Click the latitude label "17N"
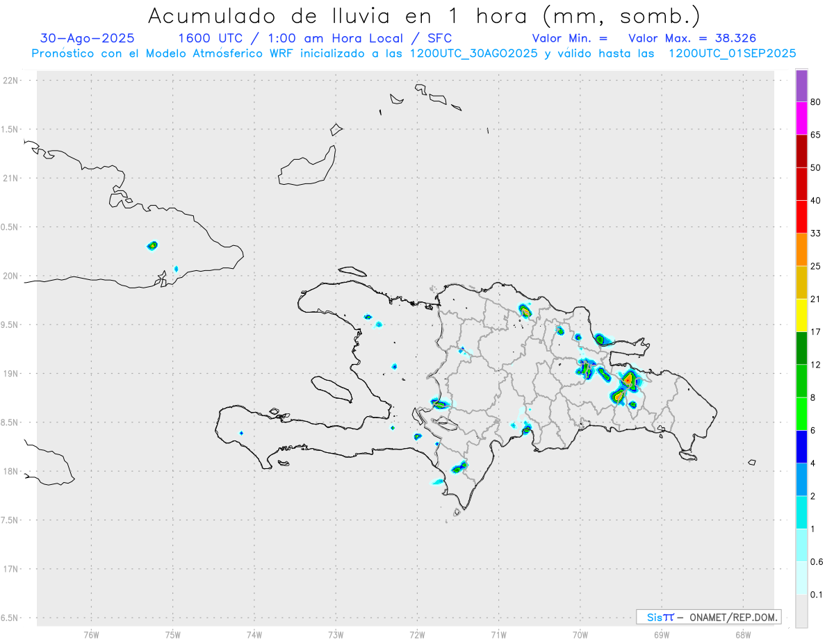834x644 pixels. point(10,569)
